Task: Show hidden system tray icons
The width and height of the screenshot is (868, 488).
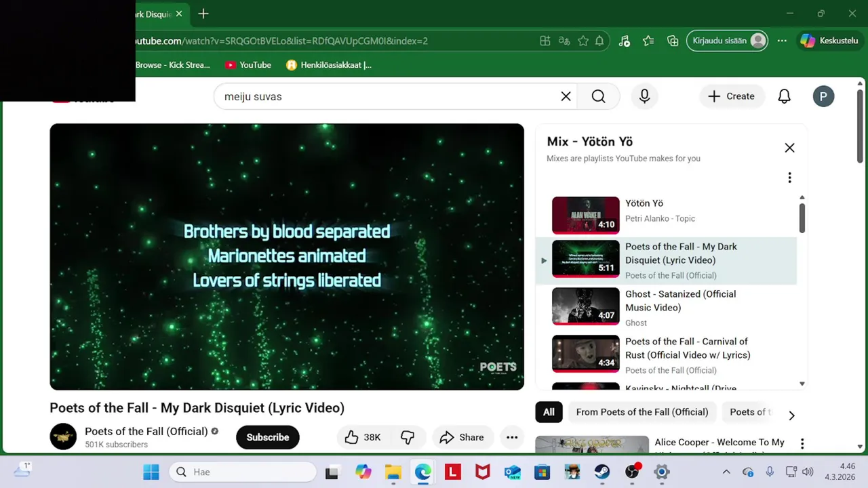Action: click(x=726, y=472)
